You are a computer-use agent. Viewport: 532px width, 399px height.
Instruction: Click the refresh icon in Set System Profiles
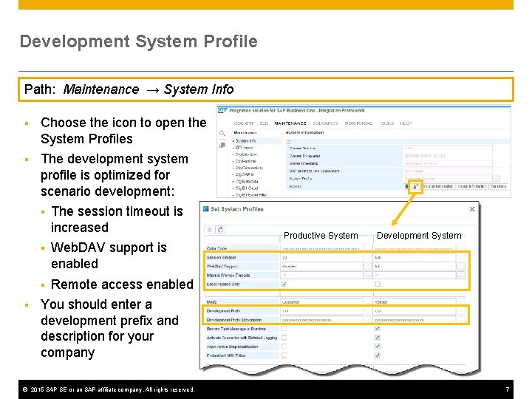tap(220, 230)
